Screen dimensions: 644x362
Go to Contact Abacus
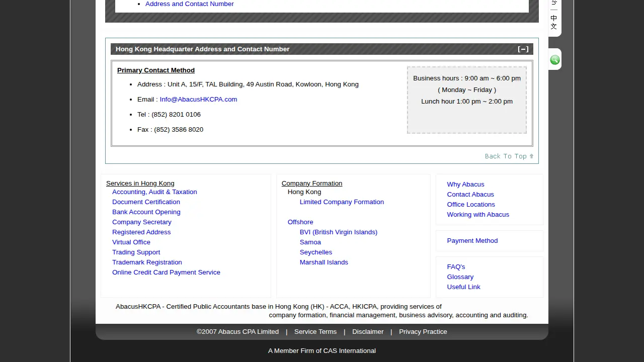pyautogui.click(x=470, y=195)
